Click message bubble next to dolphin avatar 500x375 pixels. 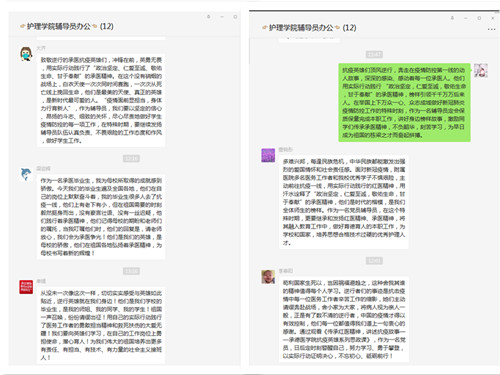point(101,217)
